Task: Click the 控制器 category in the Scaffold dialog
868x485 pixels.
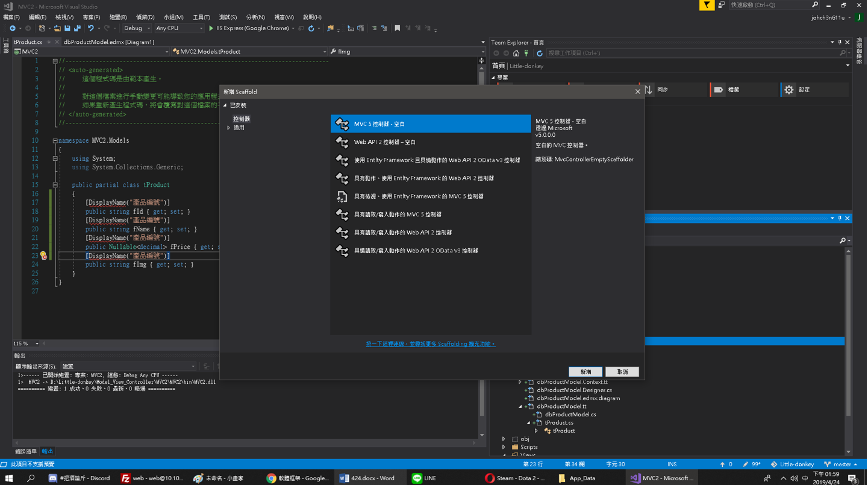Action: (x=242, y=119)
